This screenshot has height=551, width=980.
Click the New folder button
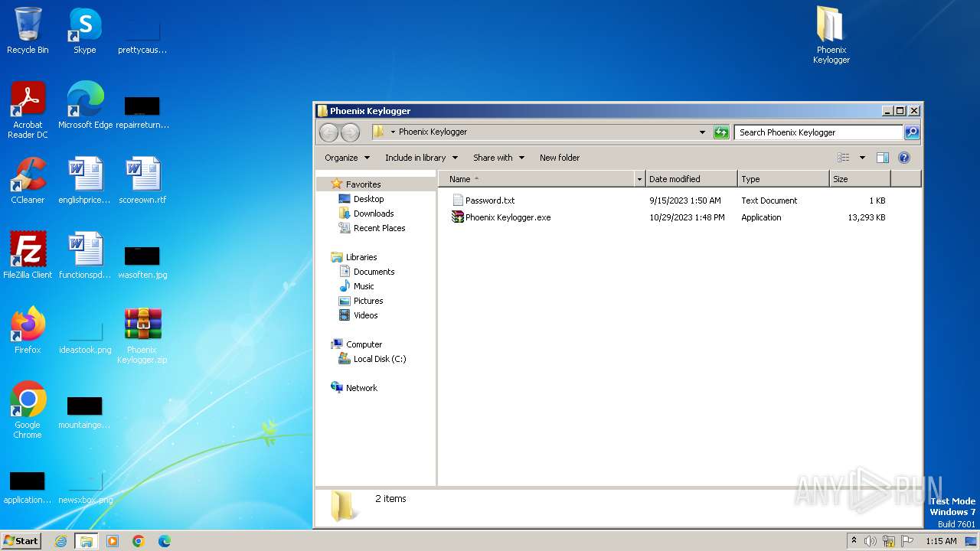pyautogui.click(x=560, y=158)
